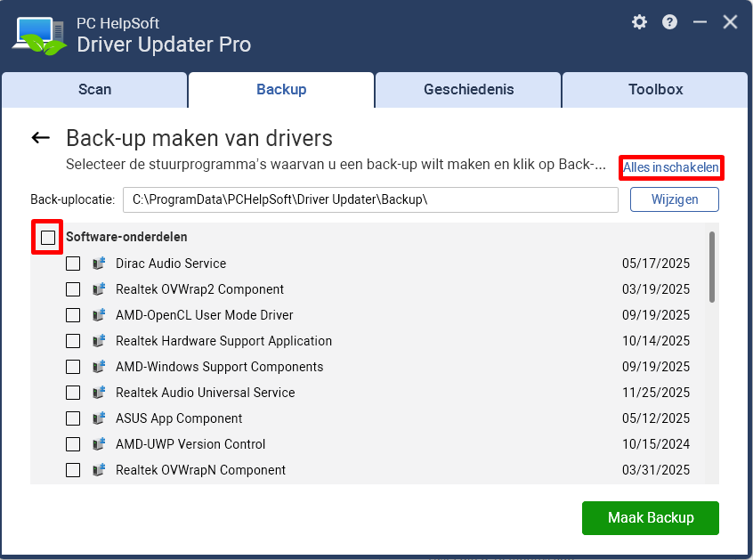
Task: Click the AMD-OpenCL User Mode Driver icon
Action: (99, 315)
